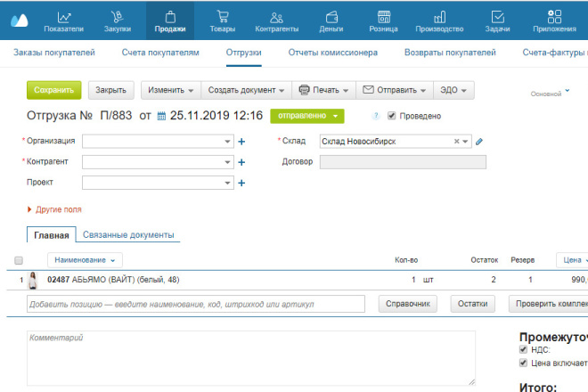The image size is (588, 392).
Task: Toggle the Цена включает checkbox
Action: 523,363
